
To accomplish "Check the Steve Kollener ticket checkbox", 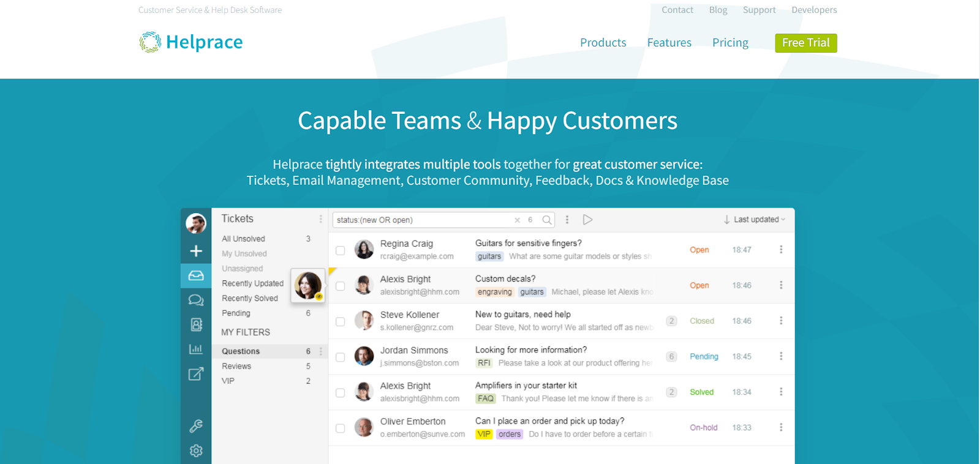I will coord(341,321).
